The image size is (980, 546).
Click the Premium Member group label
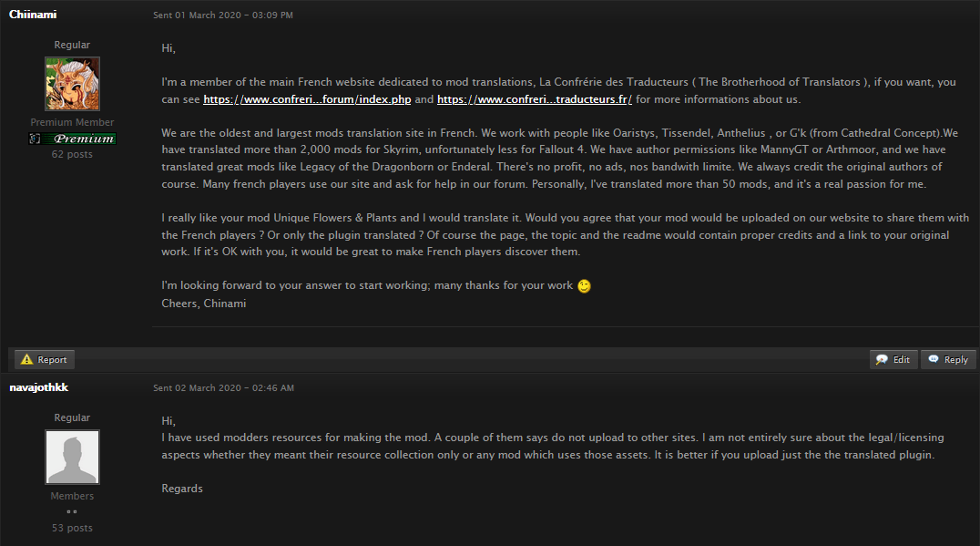click(x=72, y=122)
